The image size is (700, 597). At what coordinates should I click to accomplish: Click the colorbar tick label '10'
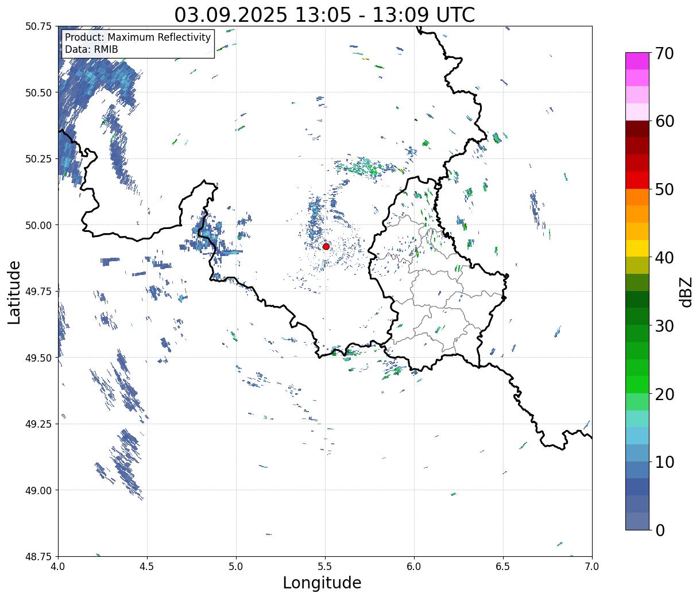click(664, 462)
